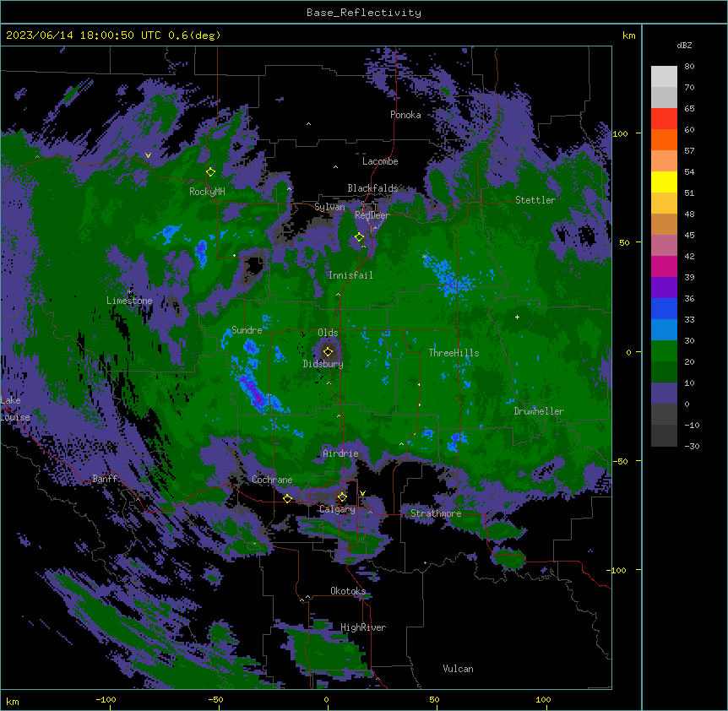Click the slate purple 0-10 dBZ swatch
This screenshot has height=711, width=728.
click(x=664, y=393)
